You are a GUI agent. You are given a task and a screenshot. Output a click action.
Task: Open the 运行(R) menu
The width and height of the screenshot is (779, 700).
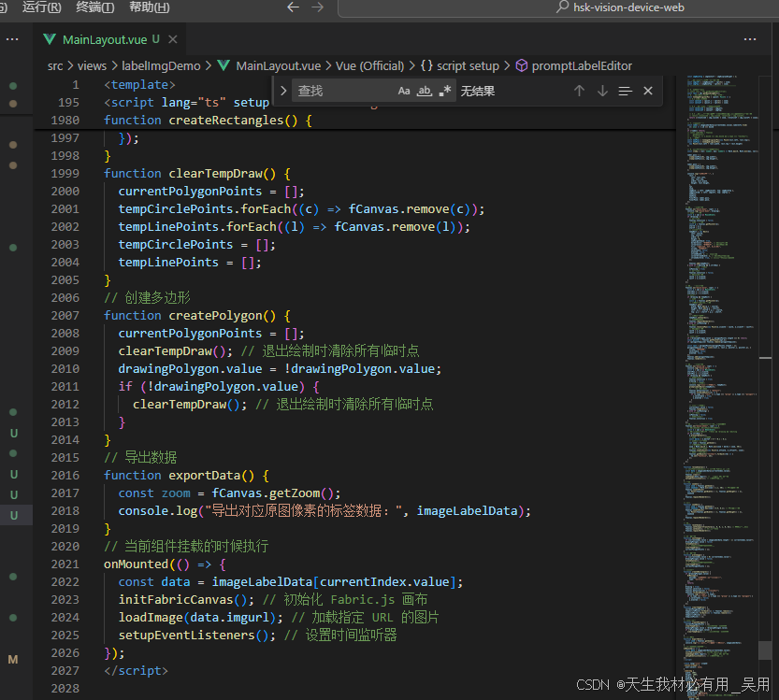[x=42, y=7]
